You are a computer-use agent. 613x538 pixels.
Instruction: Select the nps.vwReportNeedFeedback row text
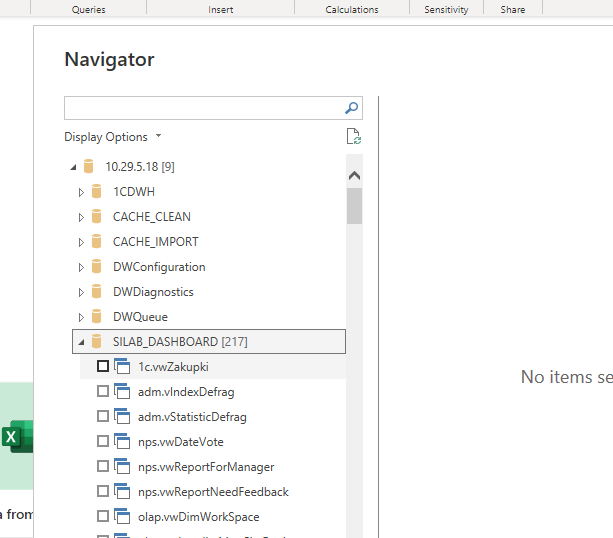213,492
